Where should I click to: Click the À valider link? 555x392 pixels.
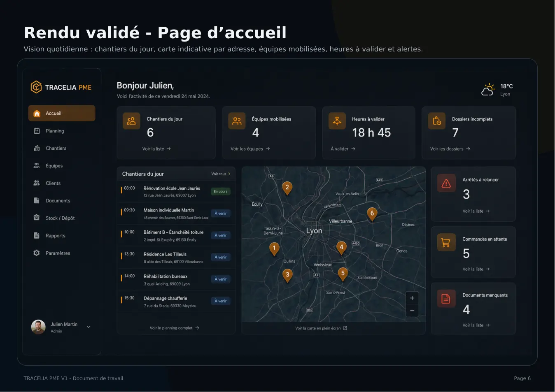click(x=343, y=149)
